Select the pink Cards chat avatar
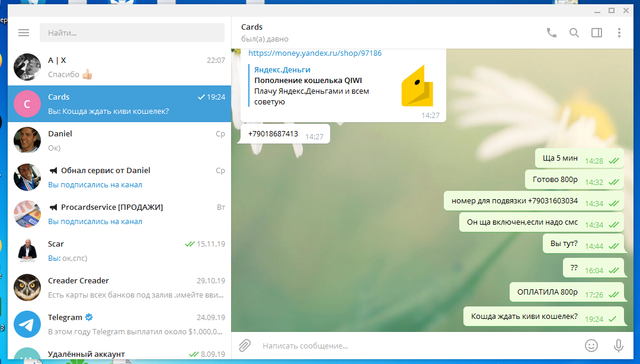Viewport: 640px width, 364px height. coord(27,104)
